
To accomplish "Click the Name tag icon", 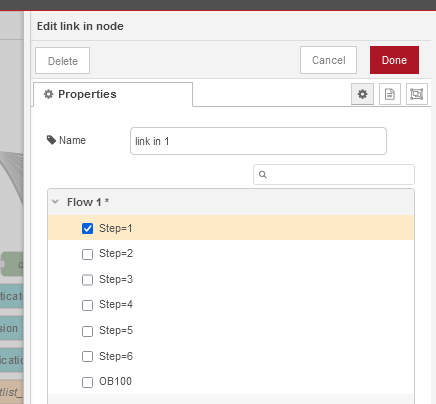I will [51, 140].
